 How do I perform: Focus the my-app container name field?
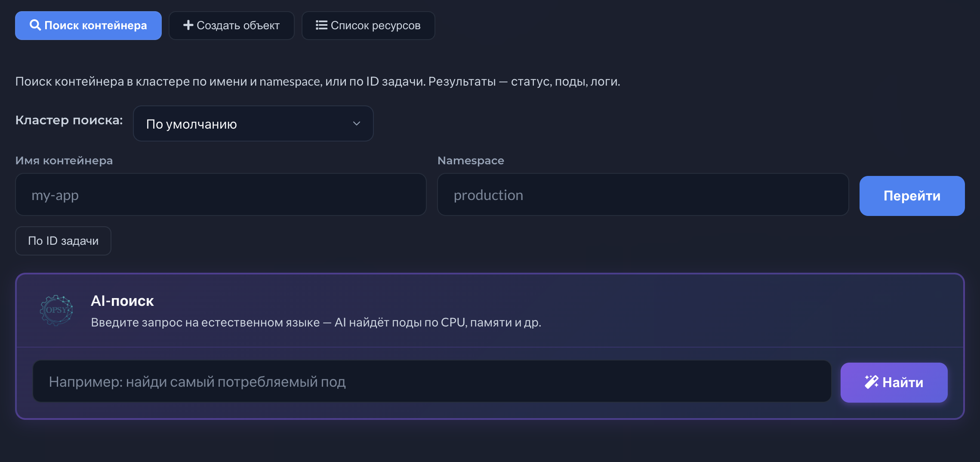pyautogui.click(x=220, y=194)
